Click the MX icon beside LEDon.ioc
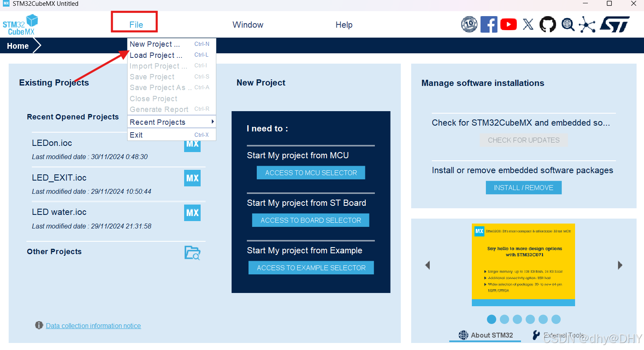 (192, 146)
